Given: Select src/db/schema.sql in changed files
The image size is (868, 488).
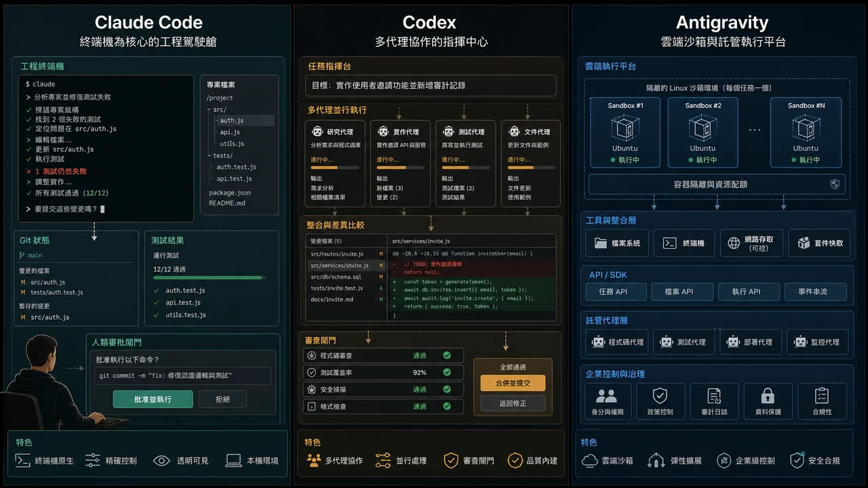Looking at the screenshot, I should tap(347, 277).
